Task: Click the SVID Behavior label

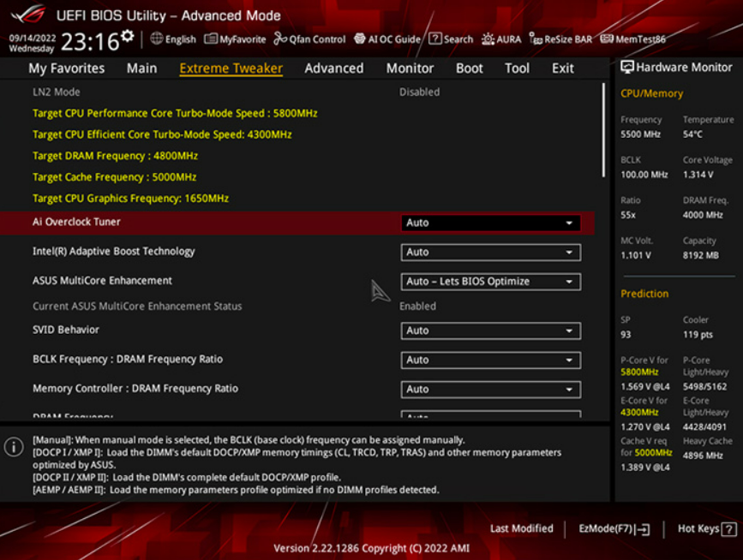Action: pyautogui.click(x=66, y=330)
